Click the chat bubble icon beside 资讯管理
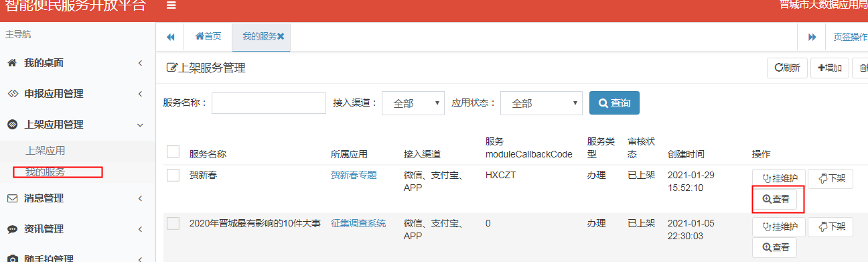 pos(12,229)
